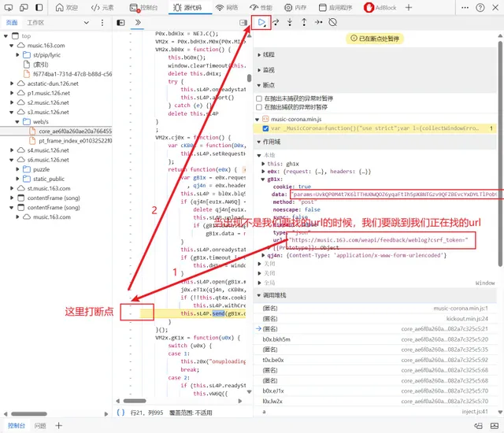Image resolution: width=504 pixels, height=433 pixels.
Task: Show more source tabs chevron
Action: point(138,23)
